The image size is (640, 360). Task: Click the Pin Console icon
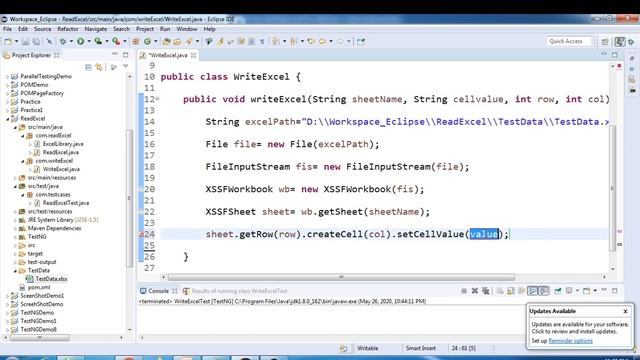(x=558, y=291)
